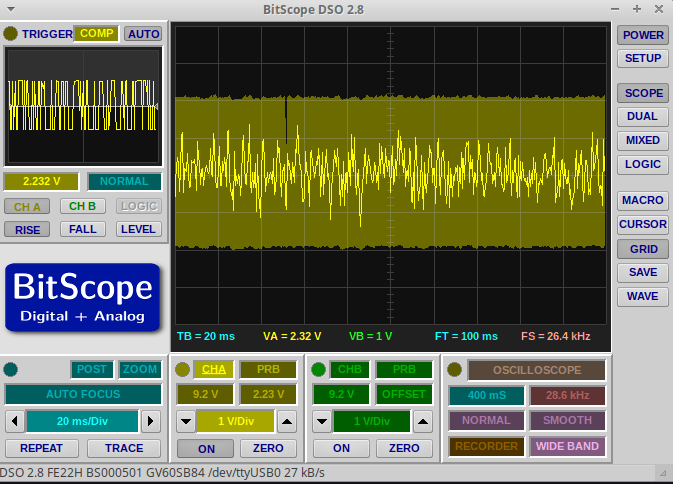Click channel B PRB probe setting
673x484 pixels.
point(404,369)
